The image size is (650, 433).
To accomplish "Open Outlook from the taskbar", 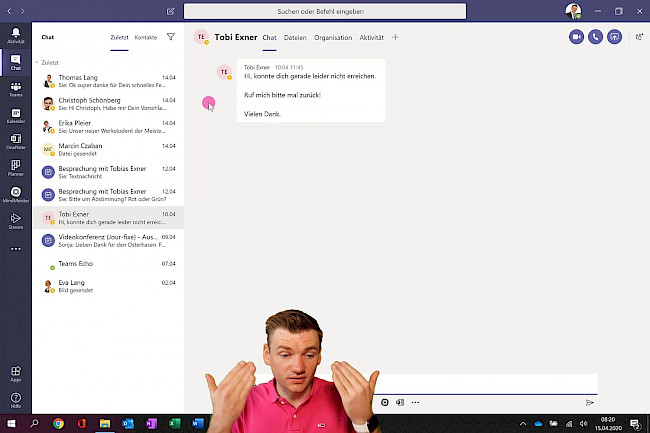I will (128, 423).
